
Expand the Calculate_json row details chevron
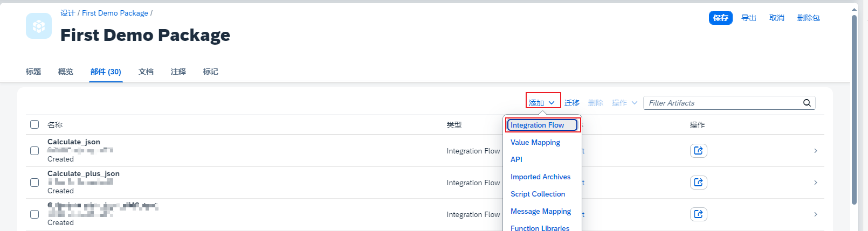[x=815, y=151]
